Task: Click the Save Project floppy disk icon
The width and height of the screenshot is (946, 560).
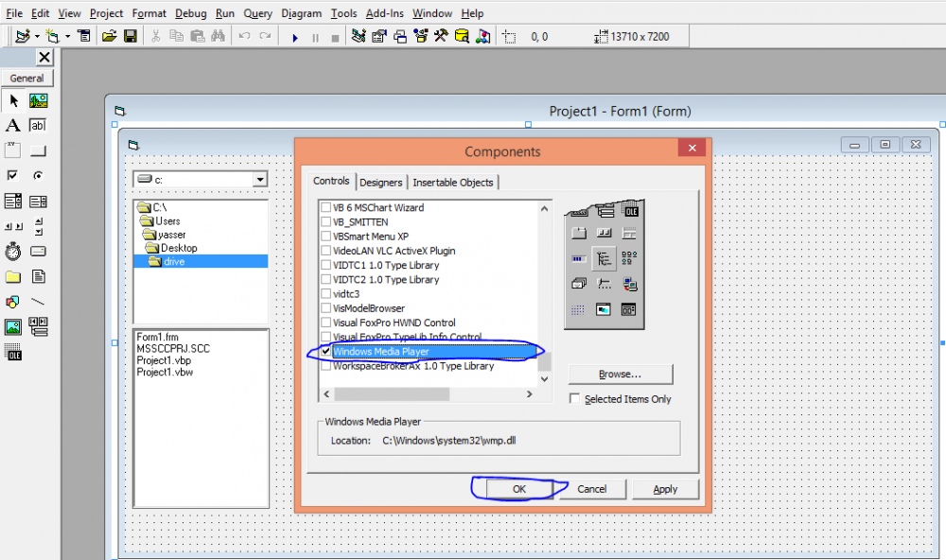Action: 131,37
